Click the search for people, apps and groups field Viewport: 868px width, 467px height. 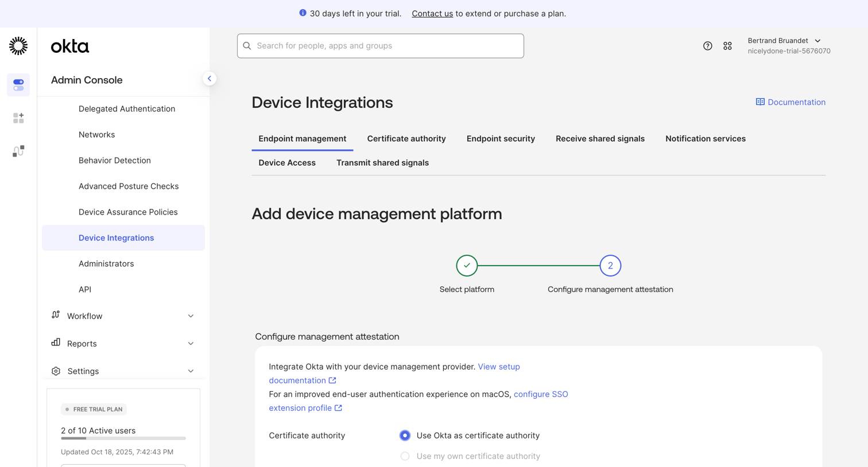point(381,46)
